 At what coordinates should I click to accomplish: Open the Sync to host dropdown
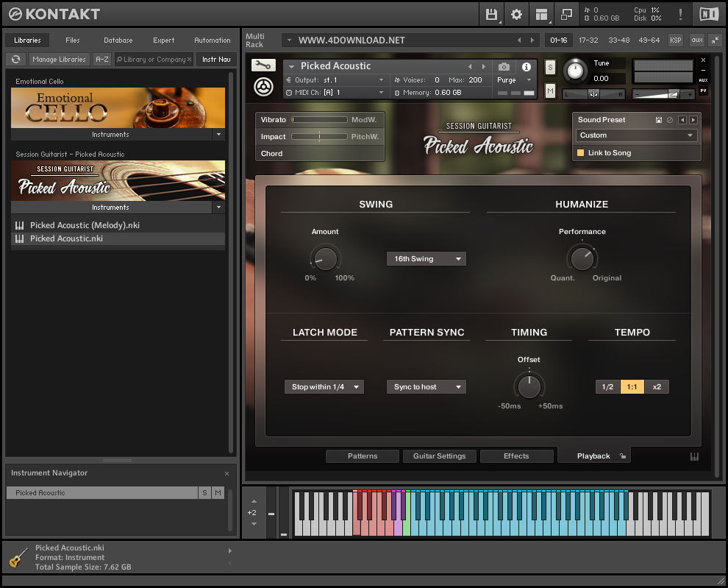point(427,387)
